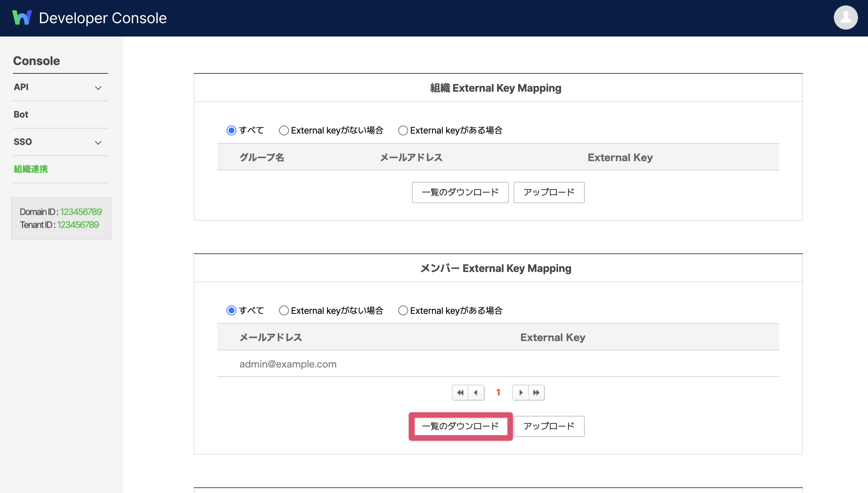Open the API sidebar item

[61, 87]
